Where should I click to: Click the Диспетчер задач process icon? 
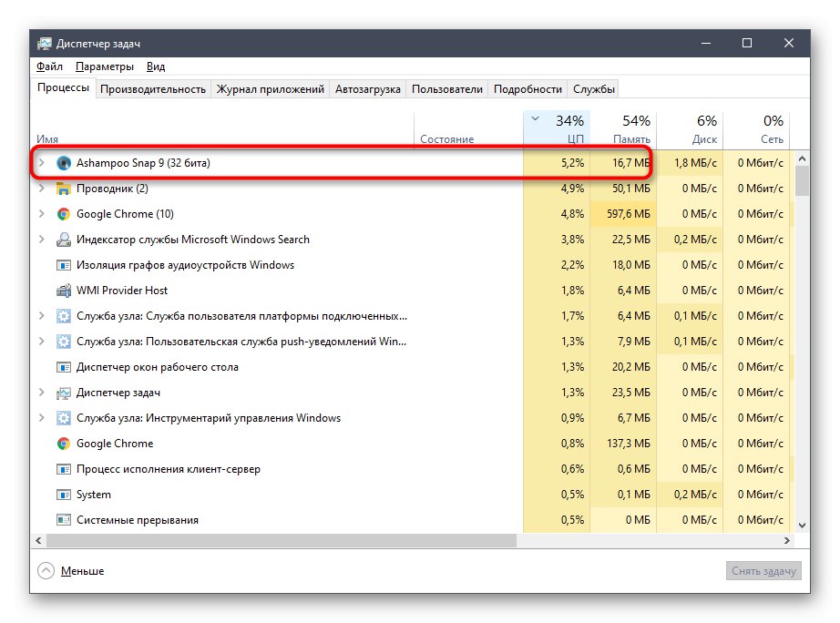(62, 393)
